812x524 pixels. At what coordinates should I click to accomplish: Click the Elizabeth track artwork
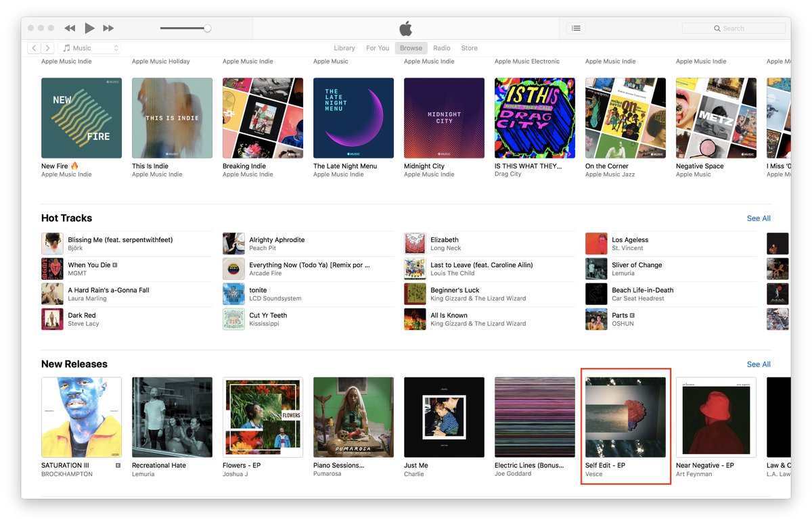point(415,243)
